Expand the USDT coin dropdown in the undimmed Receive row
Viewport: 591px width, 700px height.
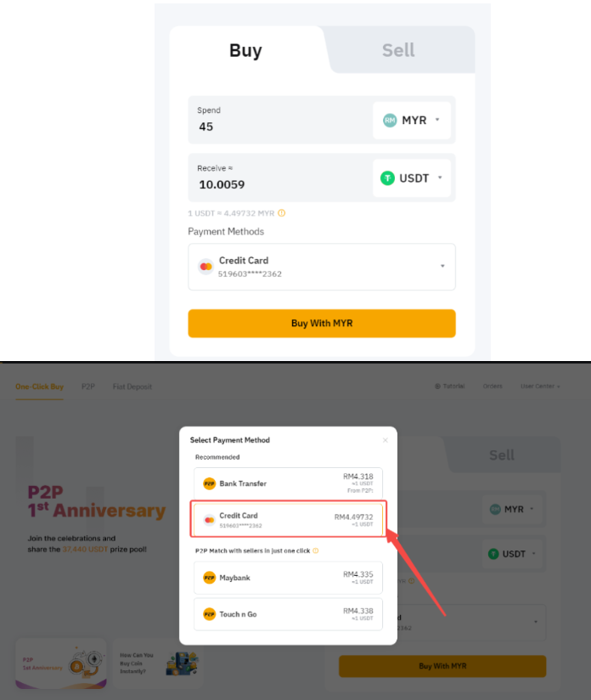[x=412, y=178]
